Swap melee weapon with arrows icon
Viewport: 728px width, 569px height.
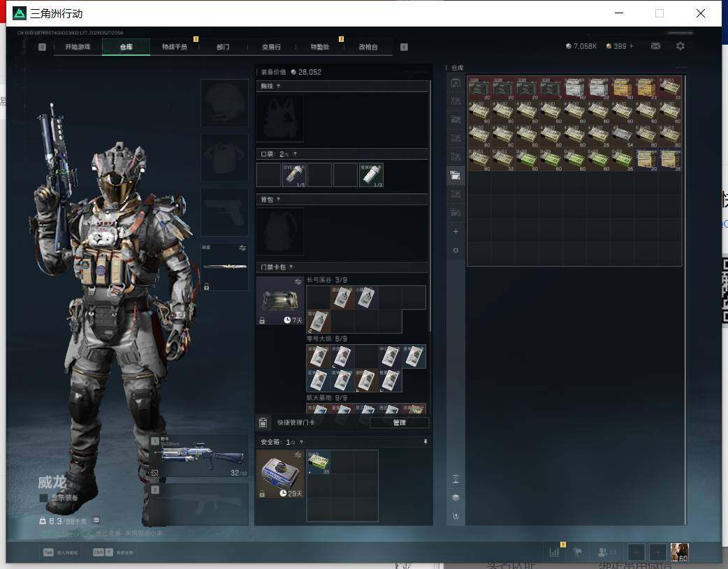click(242, 249)
